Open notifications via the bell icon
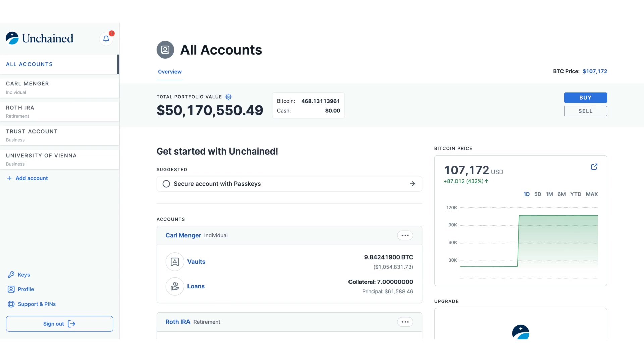The width and height of the screenshot is (644, 362). coord(106,39)
